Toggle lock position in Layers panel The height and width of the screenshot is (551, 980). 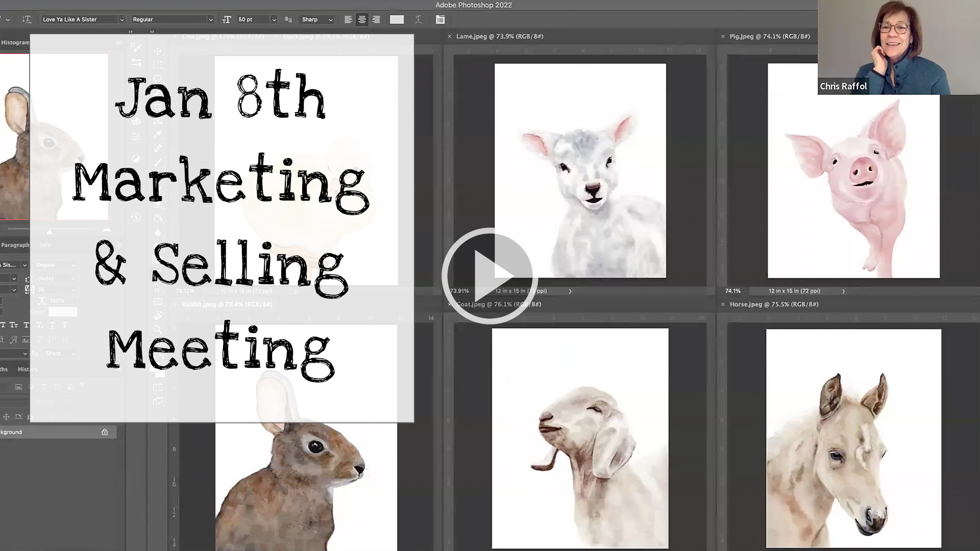[7, 417]
